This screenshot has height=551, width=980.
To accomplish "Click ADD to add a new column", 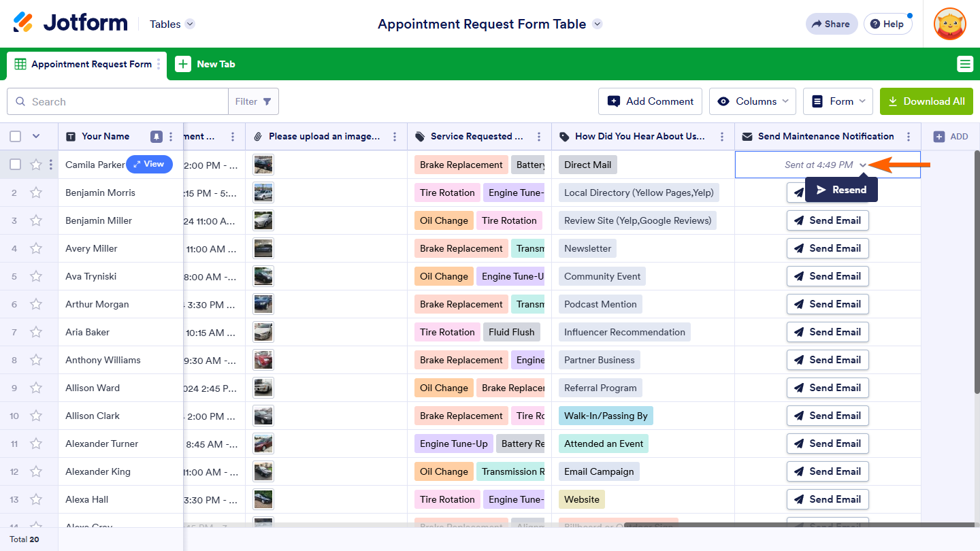I will coord(951,137).
